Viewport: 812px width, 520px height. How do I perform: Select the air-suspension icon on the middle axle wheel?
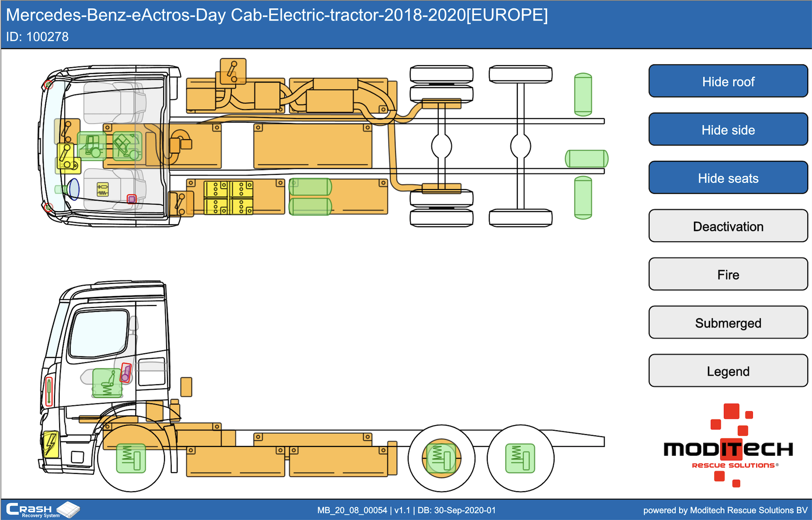(x=442, y=458)
